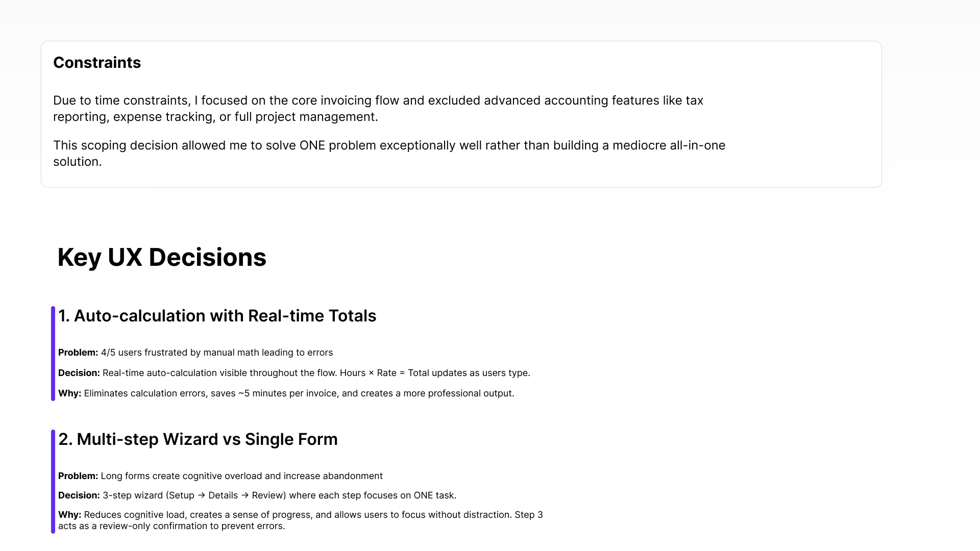The width and height of the screenshot is (980, 551).
Task: Click the Why label under Multi-step Wizard
Action: (x=69, y=515)
